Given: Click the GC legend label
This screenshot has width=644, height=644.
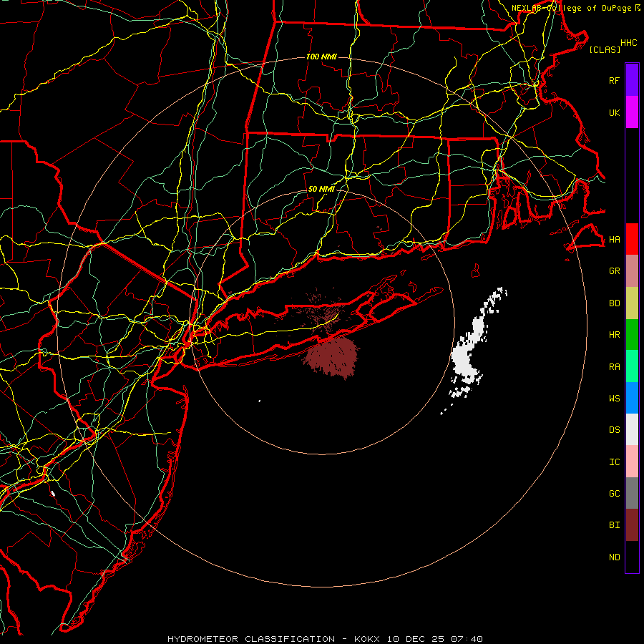Looking at the screenshot, I should (x=614, y=494).
